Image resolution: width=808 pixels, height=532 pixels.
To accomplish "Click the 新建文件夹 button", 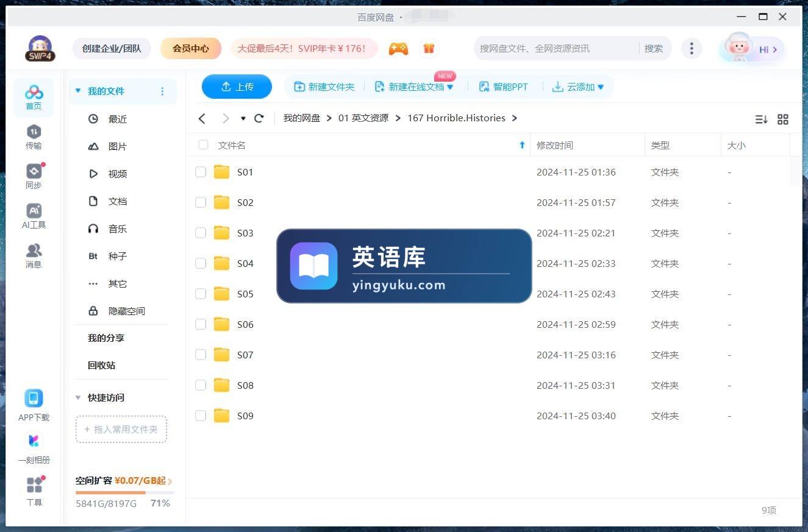I will [x=324, y=87].
